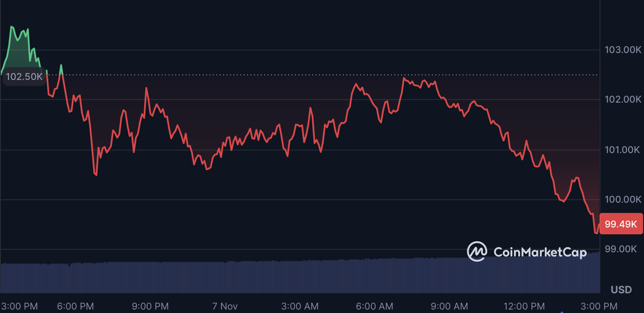Viewport: 644px width, 313px height.
Task: Click the 9:00 AM time marker
Action: (450, 306)
